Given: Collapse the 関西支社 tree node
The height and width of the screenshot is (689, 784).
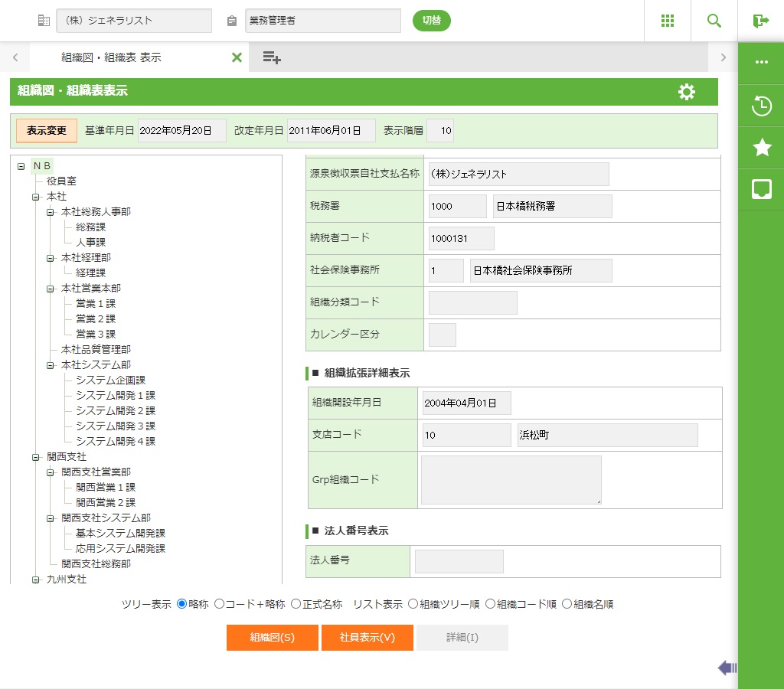Looking at the screenshot, I should click(x=35, y=457).
